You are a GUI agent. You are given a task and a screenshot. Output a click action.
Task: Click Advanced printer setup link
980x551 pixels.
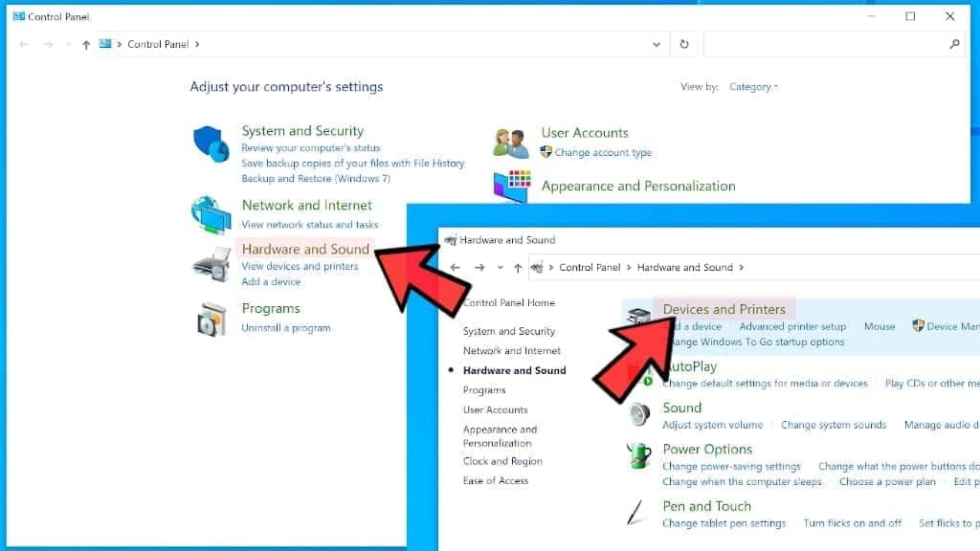coord(792,326)
